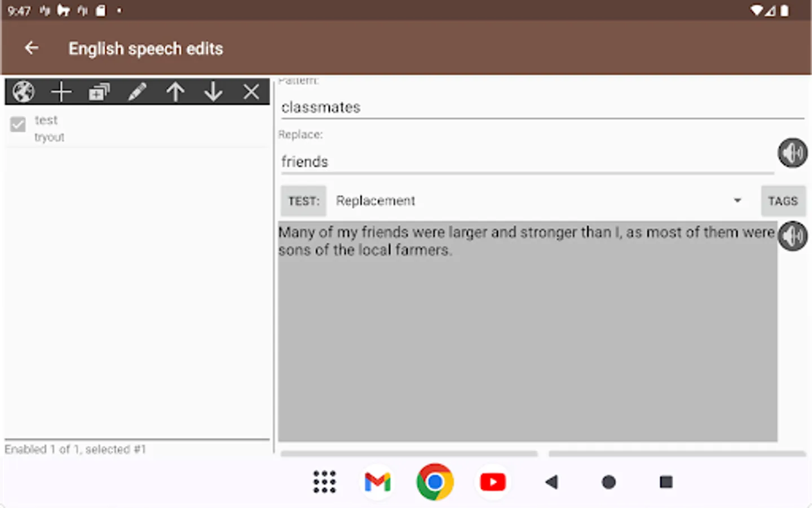
Task: Speak the test sentence aloud
Action: pyautogui.click(x=792, y=236)
